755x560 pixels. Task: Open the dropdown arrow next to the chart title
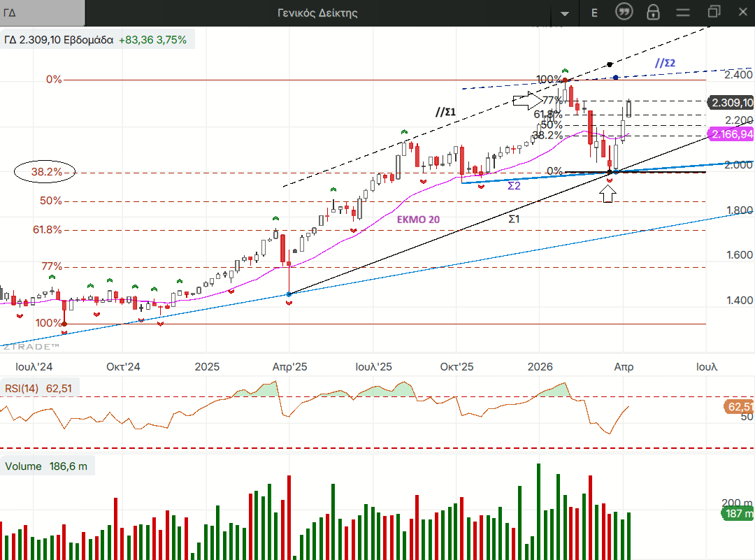pos(565,13)
